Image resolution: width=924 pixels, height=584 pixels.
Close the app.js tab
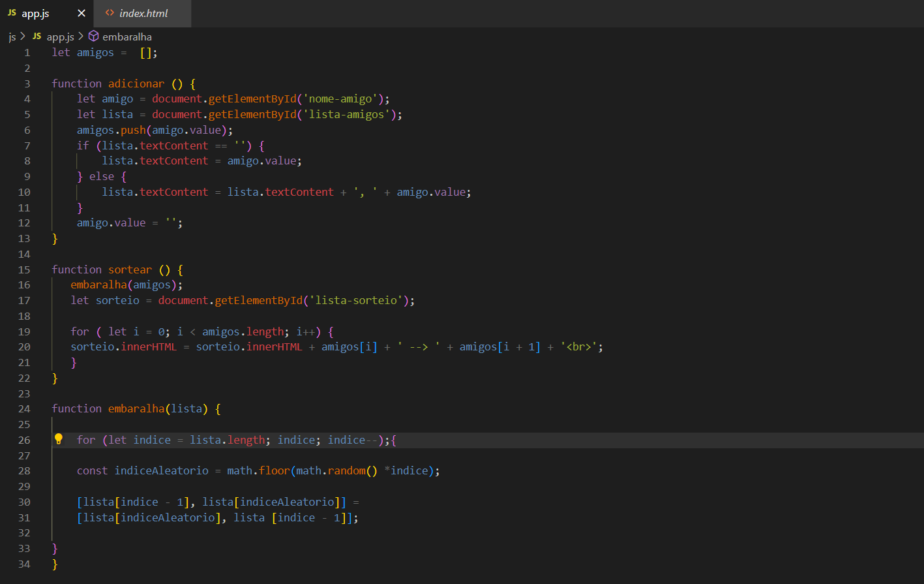pos(82,13)
